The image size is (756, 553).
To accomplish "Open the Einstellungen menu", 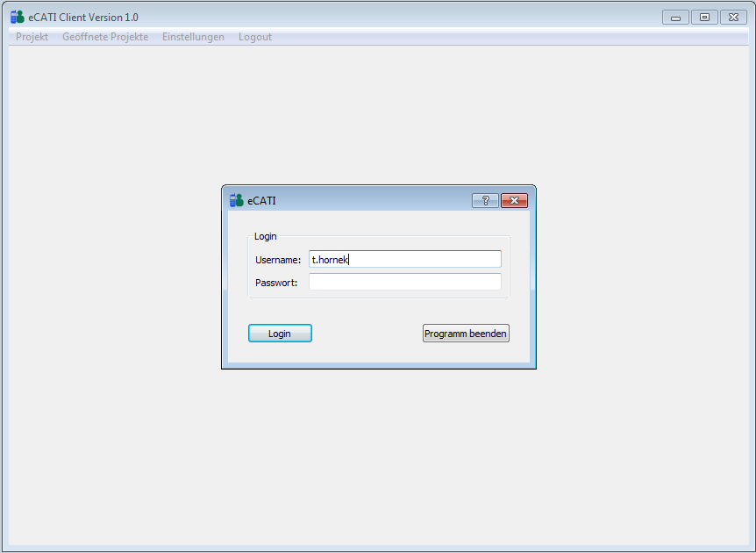I will pos(193,37).
